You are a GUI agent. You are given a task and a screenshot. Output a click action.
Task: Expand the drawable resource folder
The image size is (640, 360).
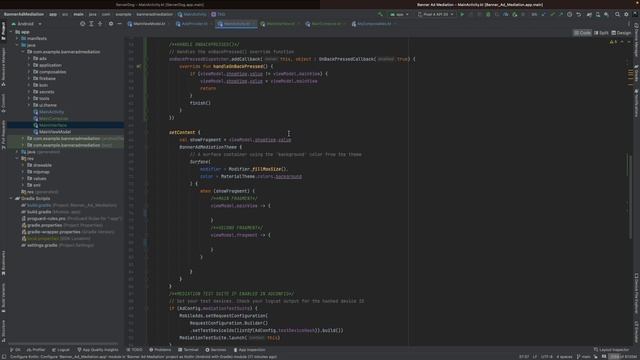(23, 165)
